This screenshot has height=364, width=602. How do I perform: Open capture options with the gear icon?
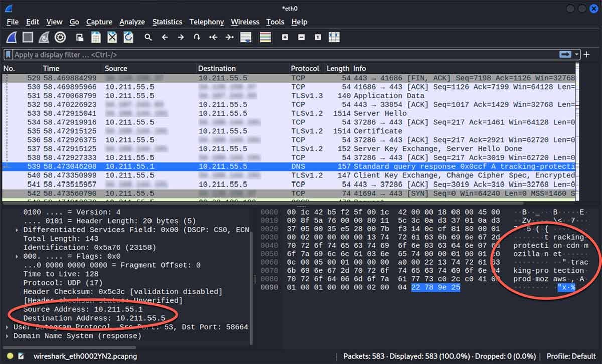click(60, 38)
